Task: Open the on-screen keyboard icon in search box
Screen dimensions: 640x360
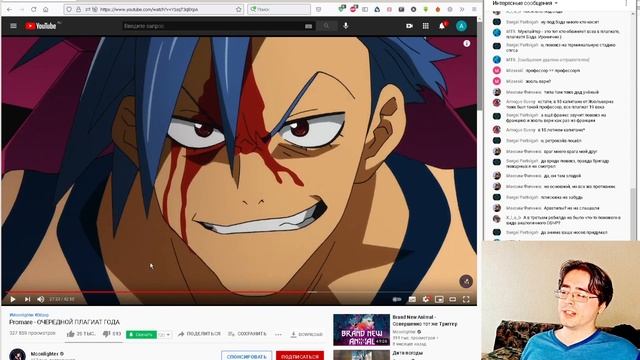Action: pyautogui.click(x=309, y=26)
